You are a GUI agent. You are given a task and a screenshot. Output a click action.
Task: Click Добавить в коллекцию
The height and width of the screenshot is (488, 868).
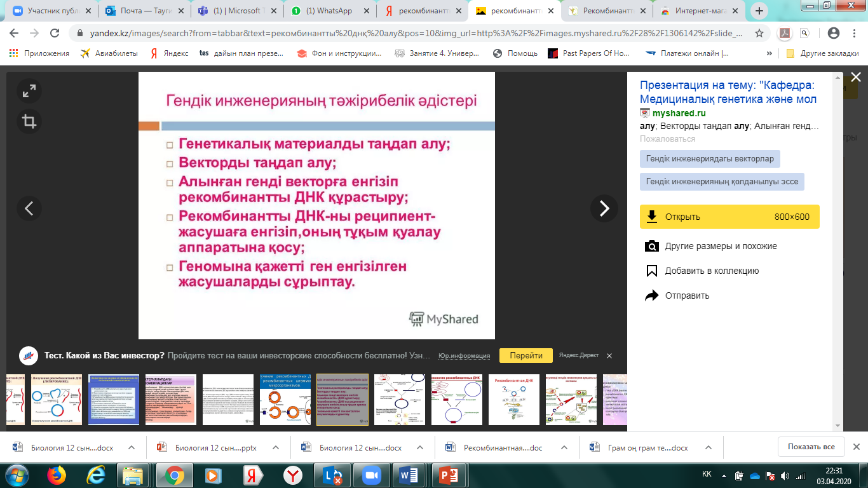[x=712, y=271]
